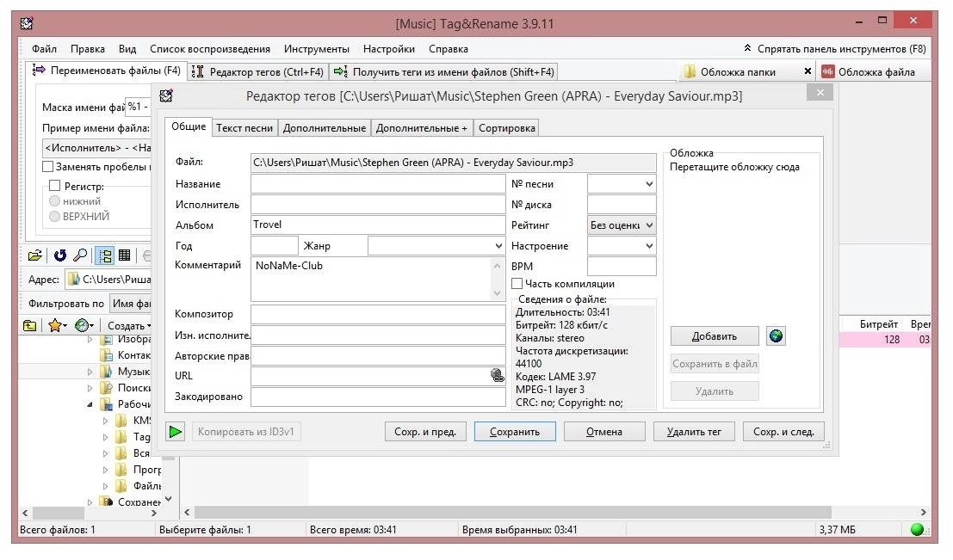Hide toolbar via Спрятать панель инструментов

tap(835, 48)
